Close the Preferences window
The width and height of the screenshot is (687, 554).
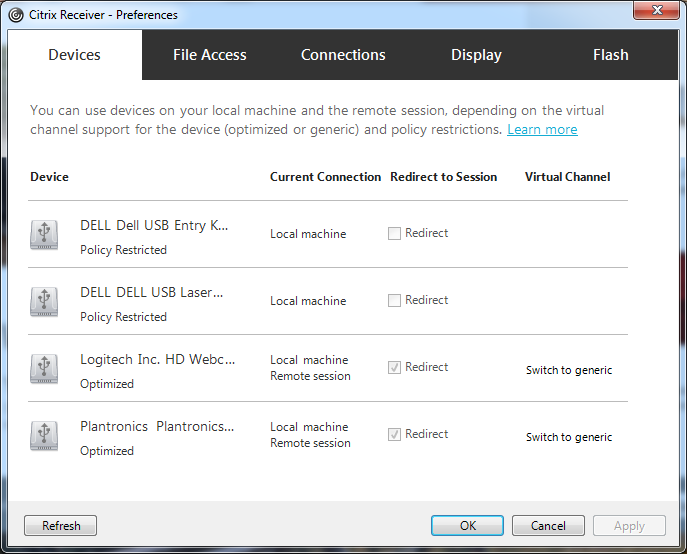[x=656, y=13]
